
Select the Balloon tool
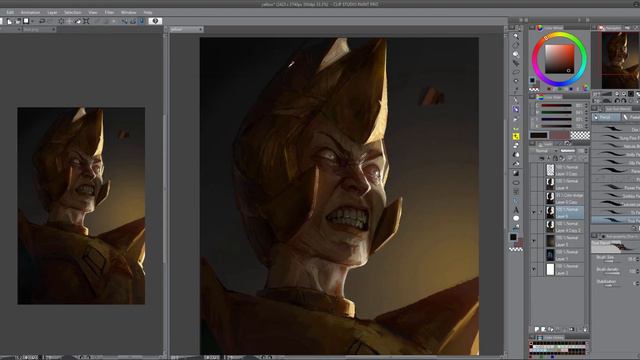(x=516, y=218)
